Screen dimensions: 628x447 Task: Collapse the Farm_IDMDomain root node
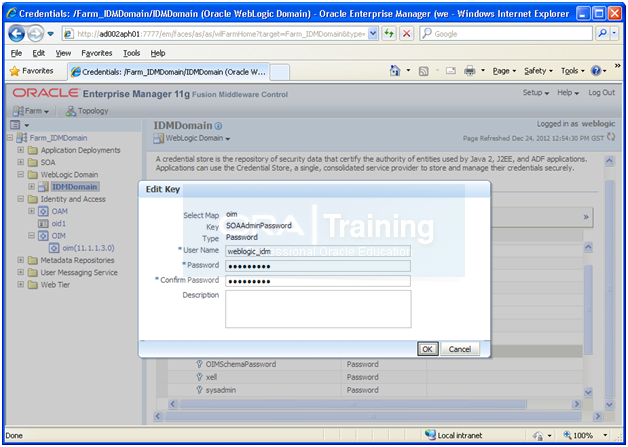tap(10, 138)
